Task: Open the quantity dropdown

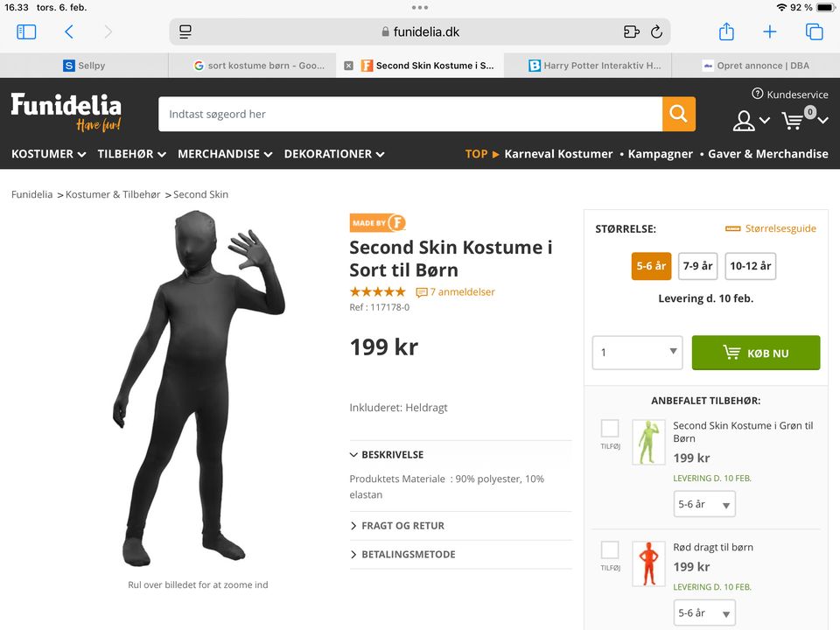Action: [x=637, y=353]
